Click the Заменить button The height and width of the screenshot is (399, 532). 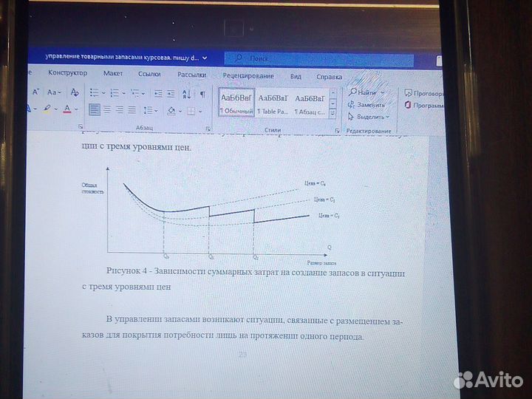pos(366,105)
